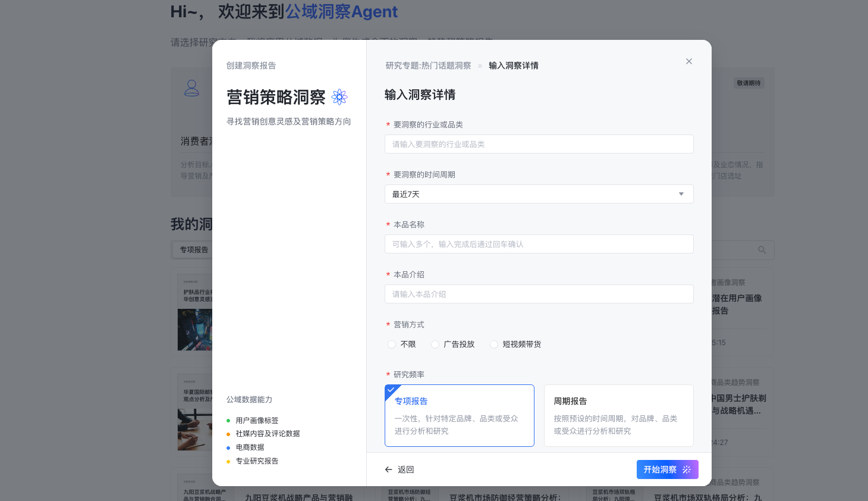This screenshot has height=501, width=868.
Task: Choose 短视频带货 radio option
Action: point(494,345)
